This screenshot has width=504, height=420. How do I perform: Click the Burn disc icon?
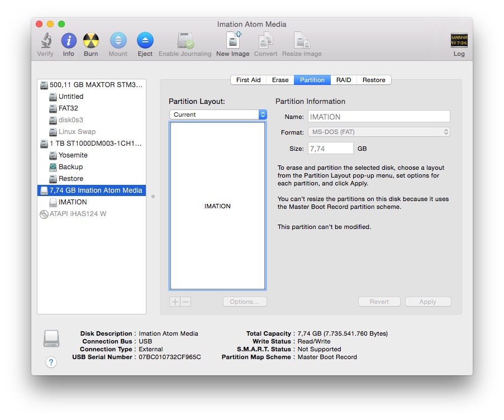click(x=91, y=41)
